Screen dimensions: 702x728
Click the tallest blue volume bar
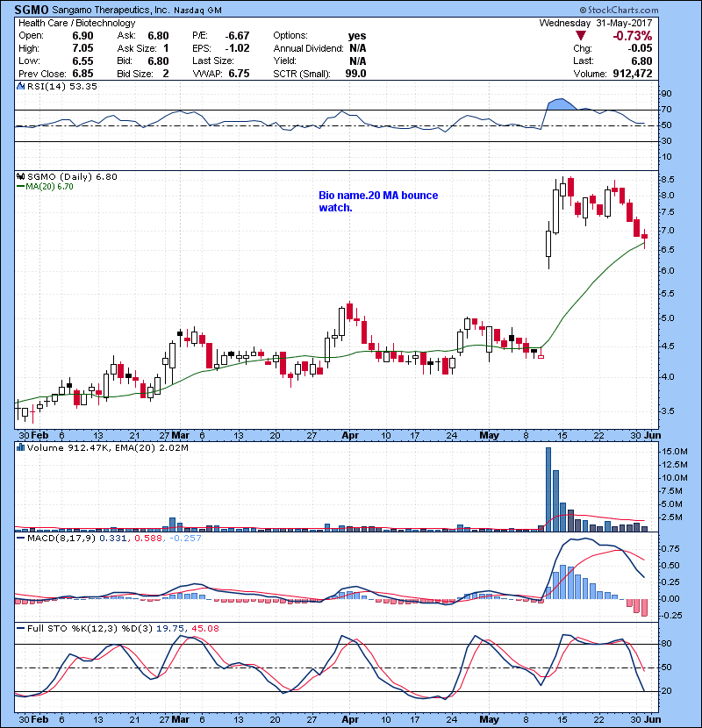point(548,489)
